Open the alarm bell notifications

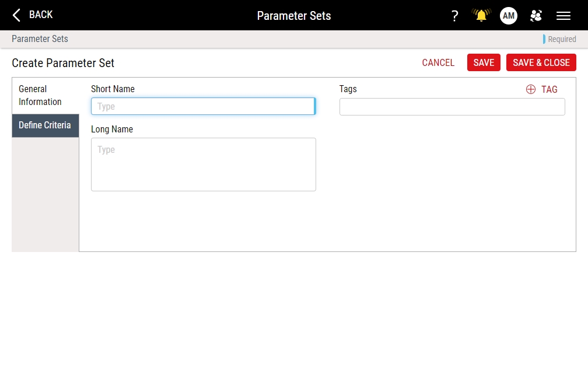pos(481,16)
